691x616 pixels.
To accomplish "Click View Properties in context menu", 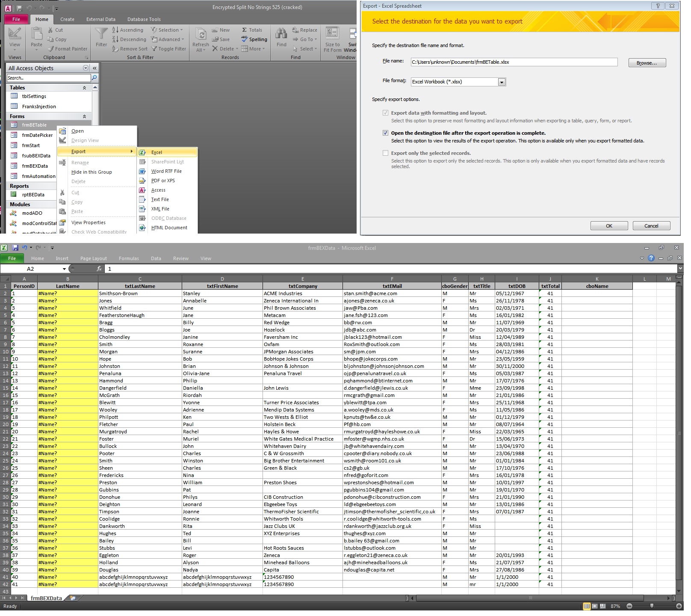I will click(89, 222).
